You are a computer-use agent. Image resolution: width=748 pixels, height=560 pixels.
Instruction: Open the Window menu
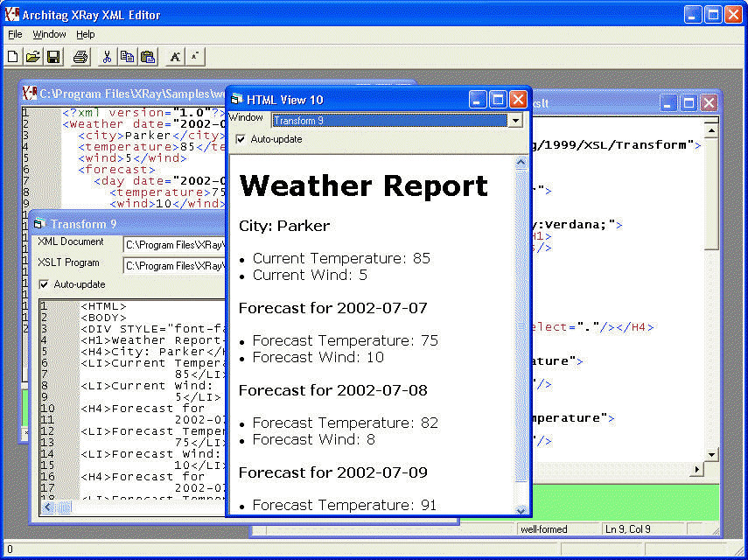[49, 34]
